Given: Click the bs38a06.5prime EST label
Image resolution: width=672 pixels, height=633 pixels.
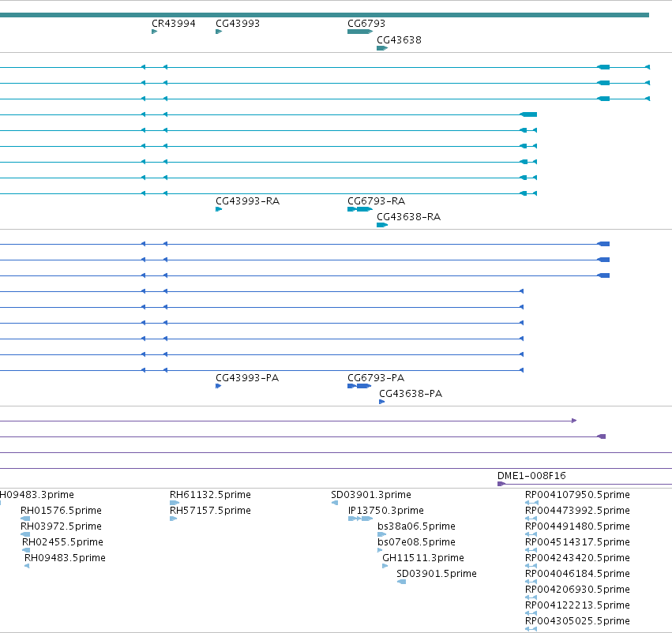Looking at the screenshot, I should click(417, 526).
